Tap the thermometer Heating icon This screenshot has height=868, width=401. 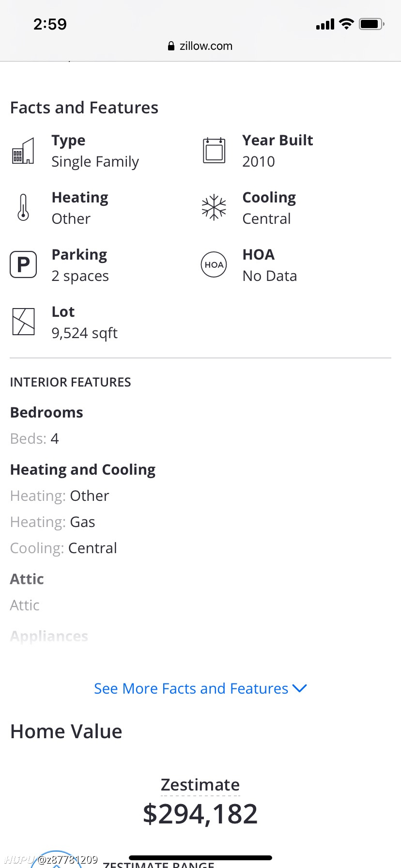pos(23,207)
